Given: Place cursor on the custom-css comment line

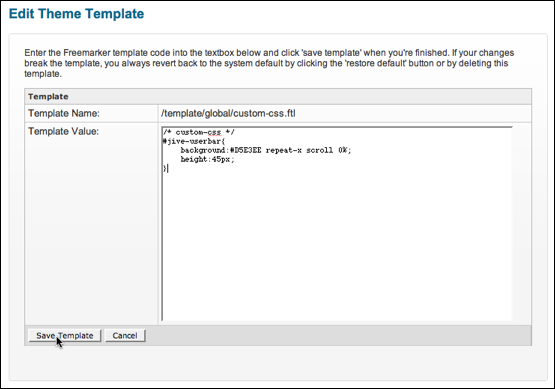Looking at the screenshot, I should pos(199,132).
